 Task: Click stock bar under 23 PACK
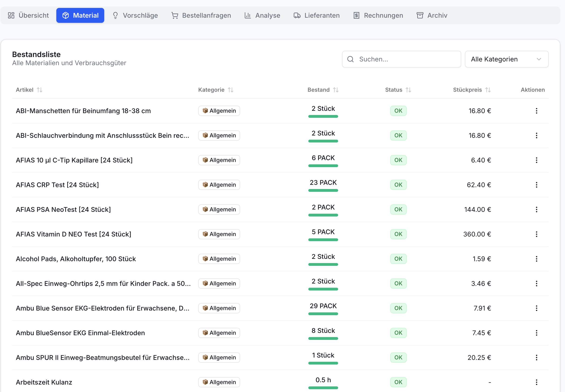[323, 190]
